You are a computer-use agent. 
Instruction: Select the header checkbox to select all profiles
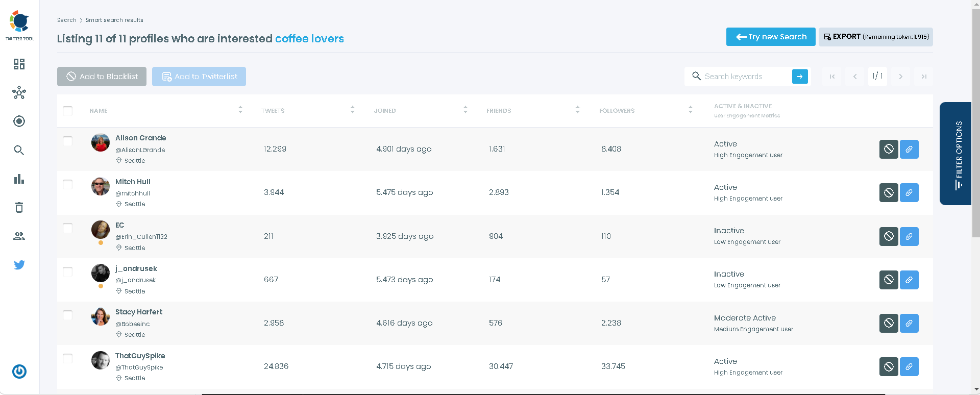[67, 110]
